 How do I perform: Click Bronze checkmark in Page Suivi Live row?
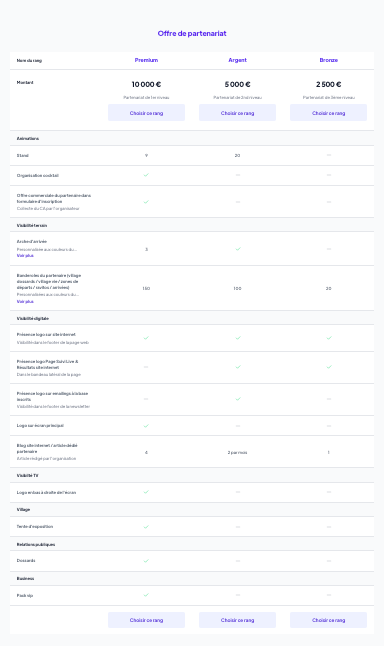[329, 367]
